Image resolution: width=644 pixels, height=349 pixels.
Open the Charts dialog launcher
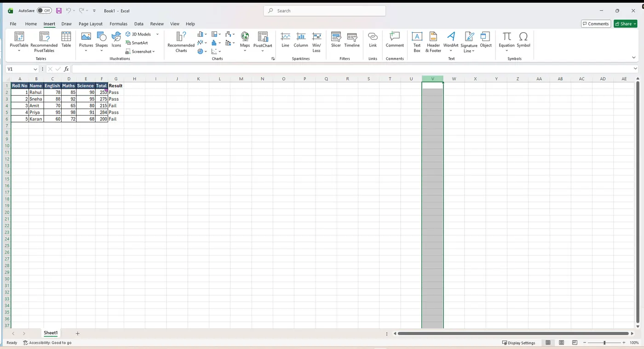coord(273,59)
